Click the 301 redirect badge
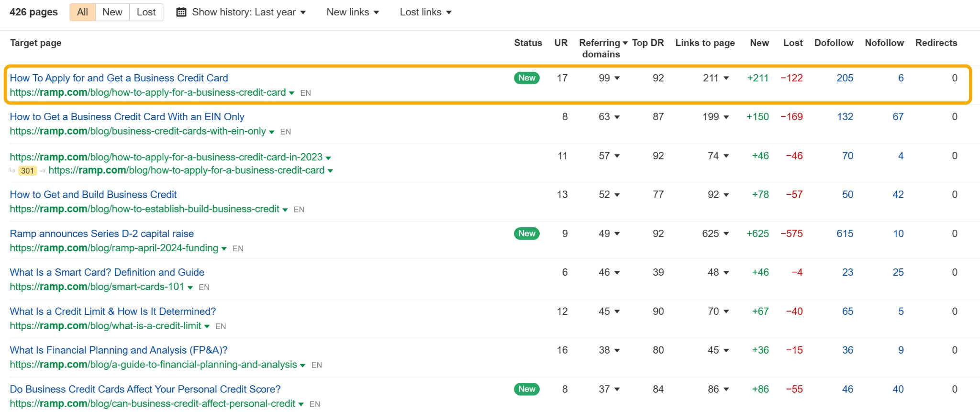The width and height of the screenshot is (980, 412). pos(27,171)
